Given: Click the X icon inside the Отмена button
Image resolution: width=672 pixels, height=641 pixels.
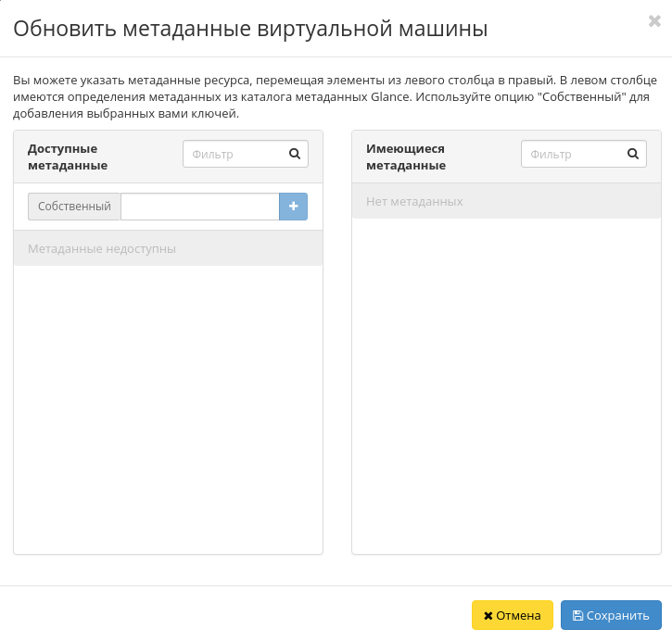Looking at the screenshot, I should [x=488, y=616].
